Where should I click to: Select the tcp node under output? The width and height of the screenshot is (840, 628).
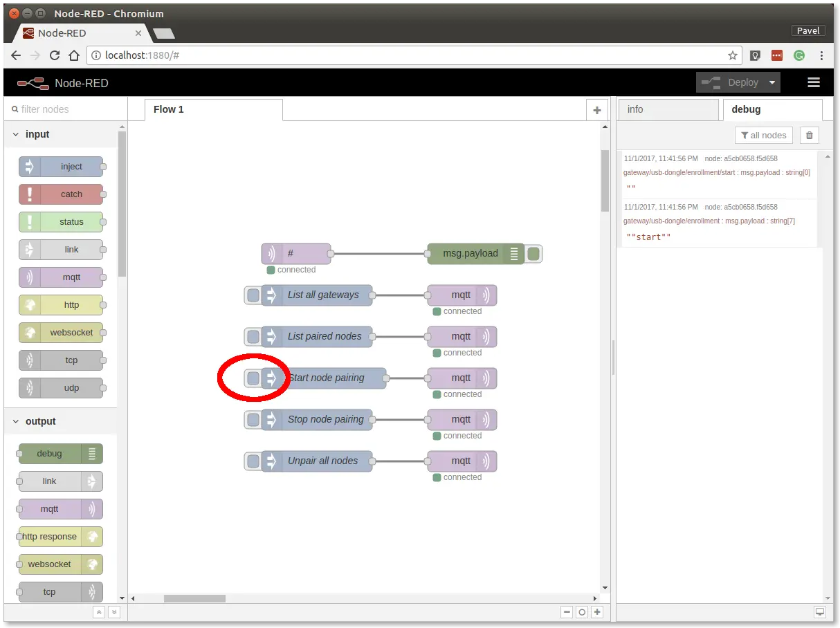click(x=61, y=592)
